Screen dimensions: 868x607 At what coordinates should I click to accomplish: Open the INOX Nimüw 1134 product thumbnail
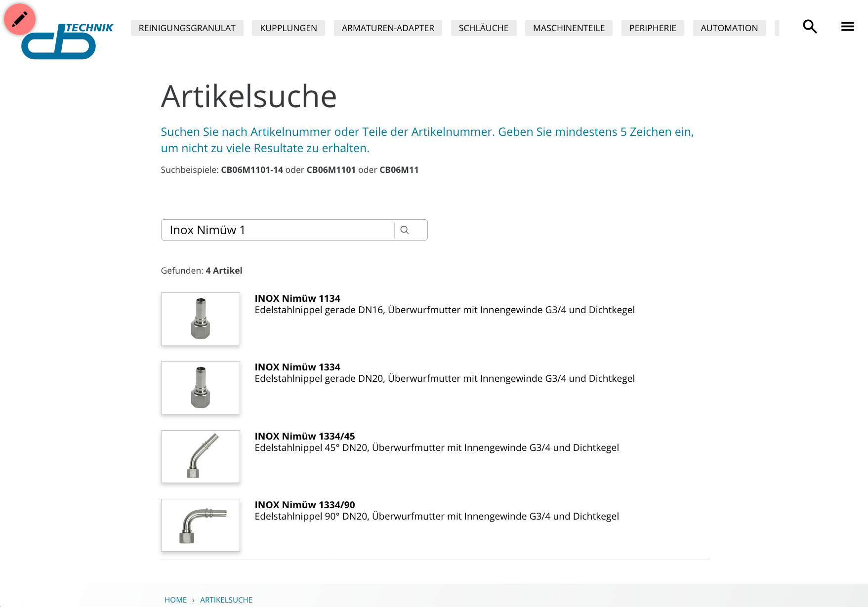tap(201, 319)
